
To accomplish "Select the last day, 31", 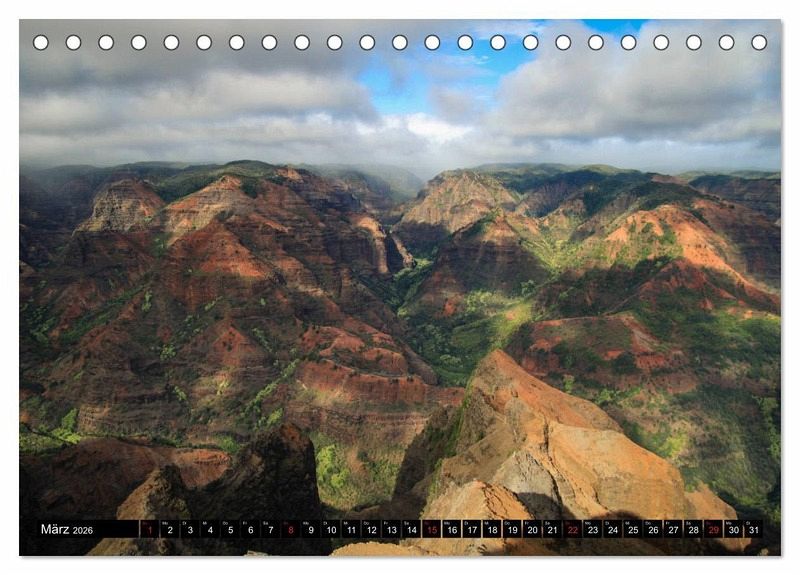I will point(753,529).
